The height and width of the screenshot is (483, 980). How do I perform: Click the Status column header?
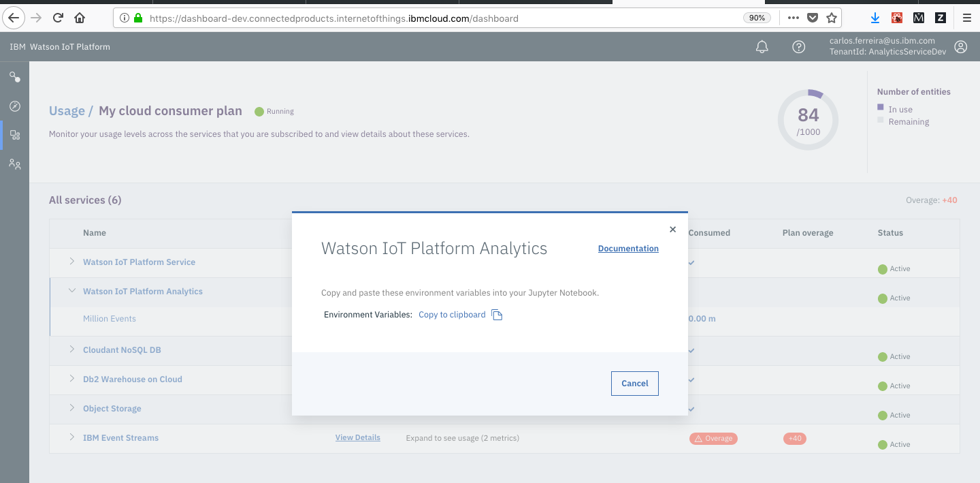pyautogui.click(x=890, y=233)
